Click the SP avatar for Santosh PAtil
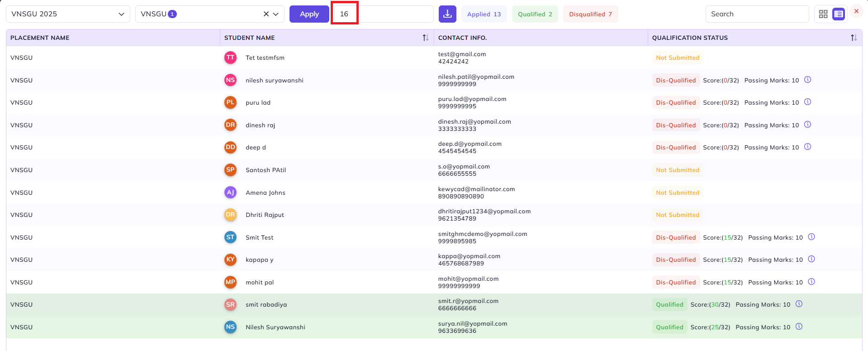This screenshot has width=868, height=351. pyautogui.click(x=231, y=170)
